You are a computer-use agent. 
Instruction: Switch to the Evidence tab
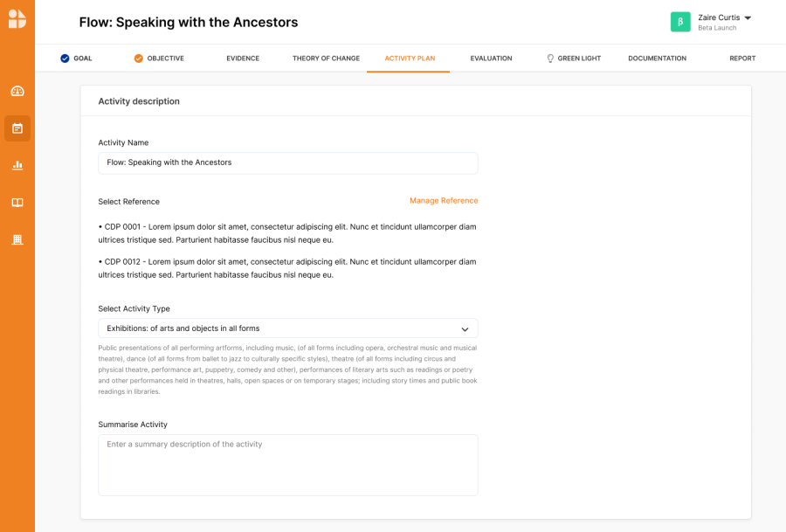point(243,59)
